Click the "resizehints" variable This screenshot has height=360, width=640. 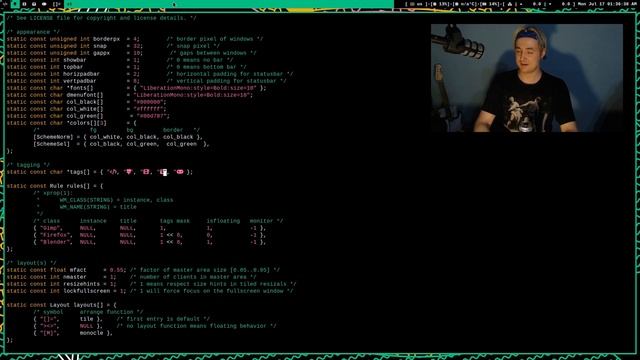click(x=81, y=284)
